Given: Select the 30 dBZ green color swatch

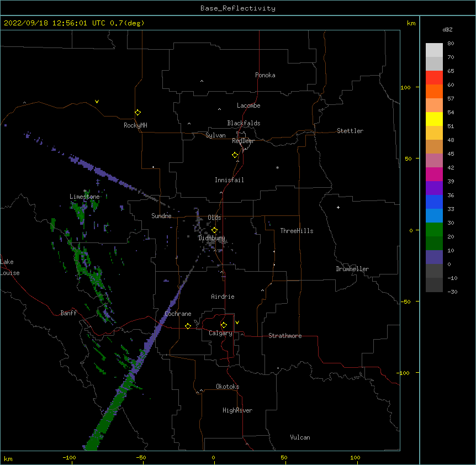Looking at the screenshot, I should pyautogui.click(x=434, y=230).
